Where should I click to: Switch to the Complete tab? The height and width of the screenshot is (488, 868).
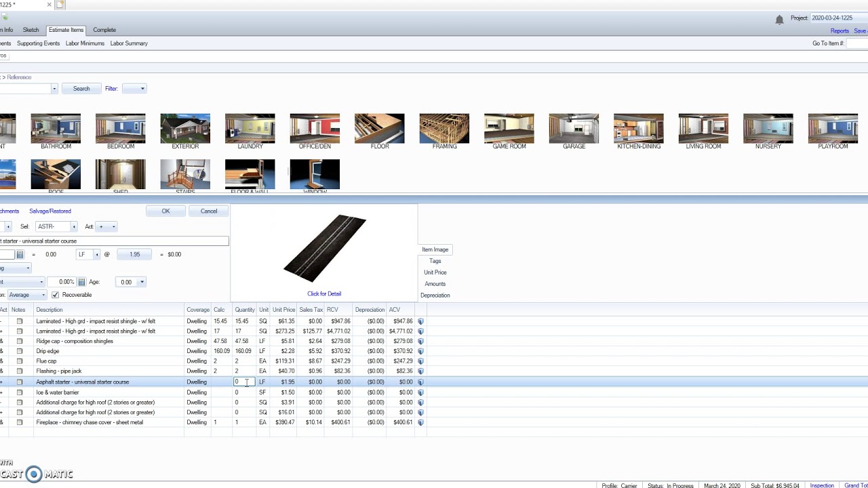coord(104,30)
